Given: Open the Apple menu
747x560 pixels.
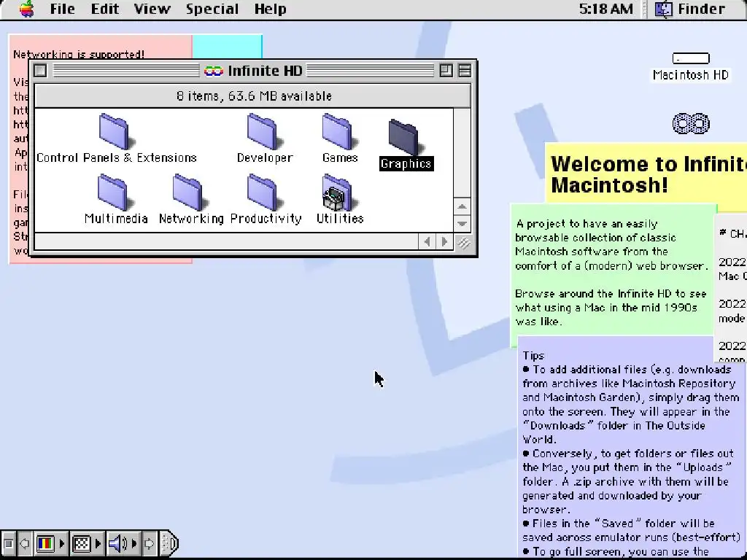Looking at the screenshot, I should point(27,9).
